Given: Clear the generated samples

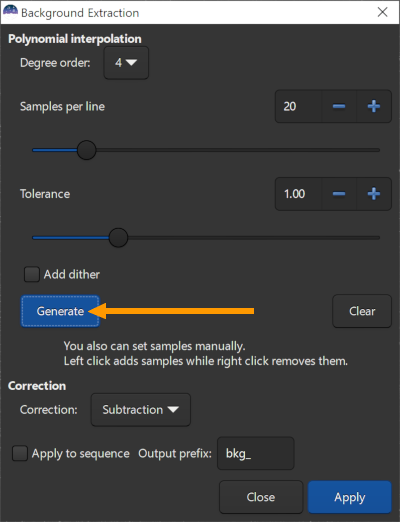Looking at the screenshot, I should 362,311.
